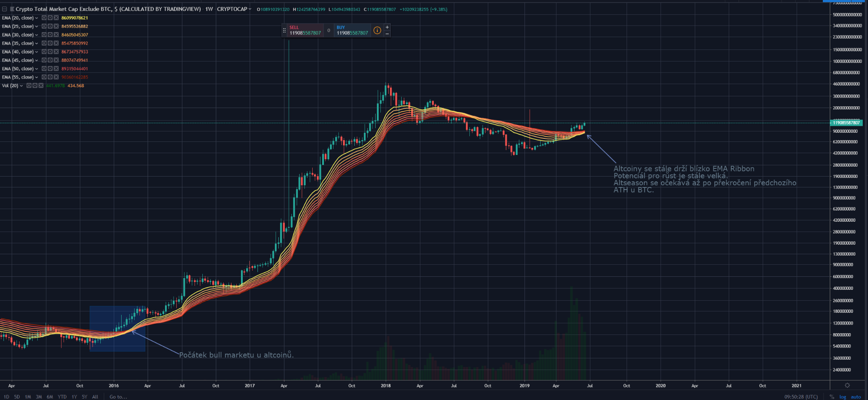Remove EMA (55, close) with its X icon
This screenshot has width=868, height=400.
point(56,77)
